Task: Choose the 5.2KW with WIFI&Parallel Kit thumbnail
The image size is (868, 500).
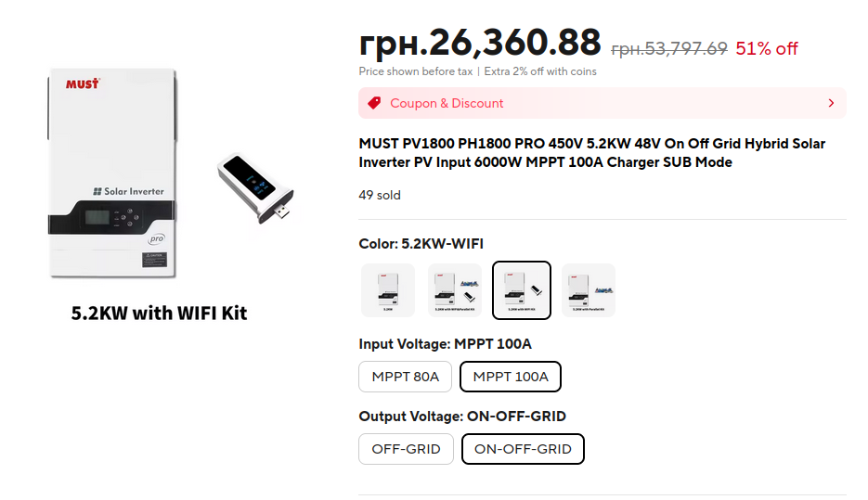Action: click(455, 290)
